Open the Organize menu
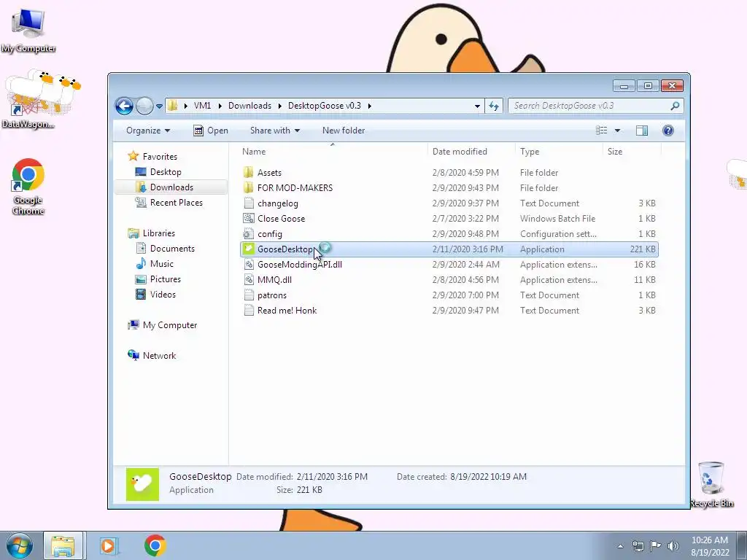 (148, 131)
